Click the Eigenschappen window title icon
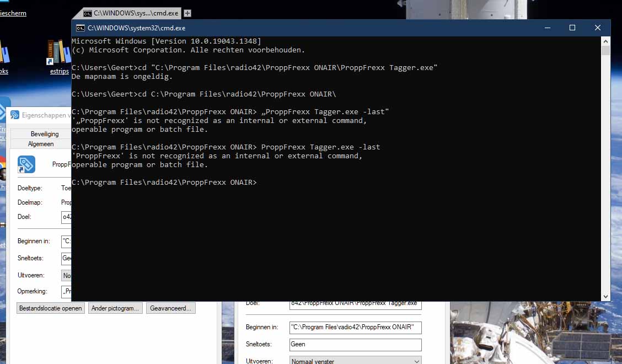622x364 pixels. point(15,115)
